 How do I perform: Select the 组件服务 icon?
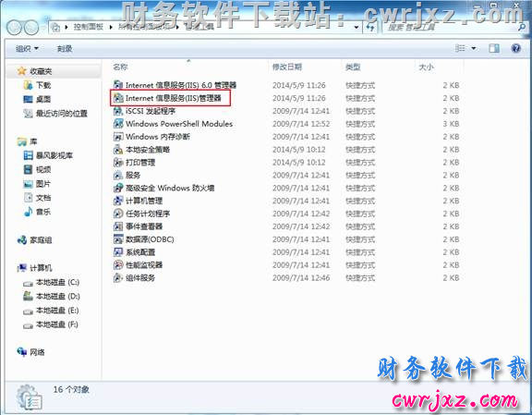[x=118, y=278]
